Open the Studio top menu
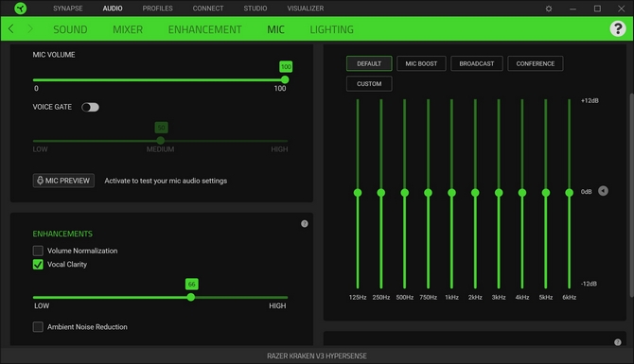Viewport: 634px width, 364px height. pyautogui.click(x=255, y=9)
